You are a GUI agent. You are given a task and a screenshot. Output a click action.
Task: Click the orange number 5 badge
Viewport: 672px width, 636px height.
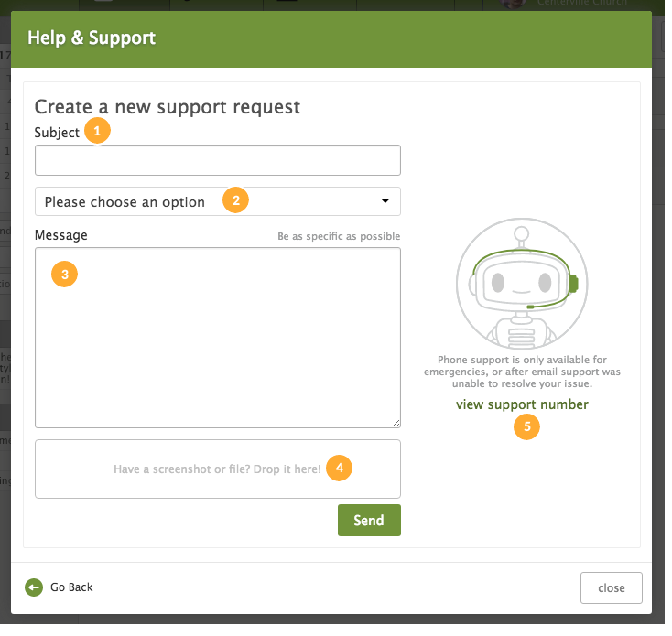tap(526, 426)
